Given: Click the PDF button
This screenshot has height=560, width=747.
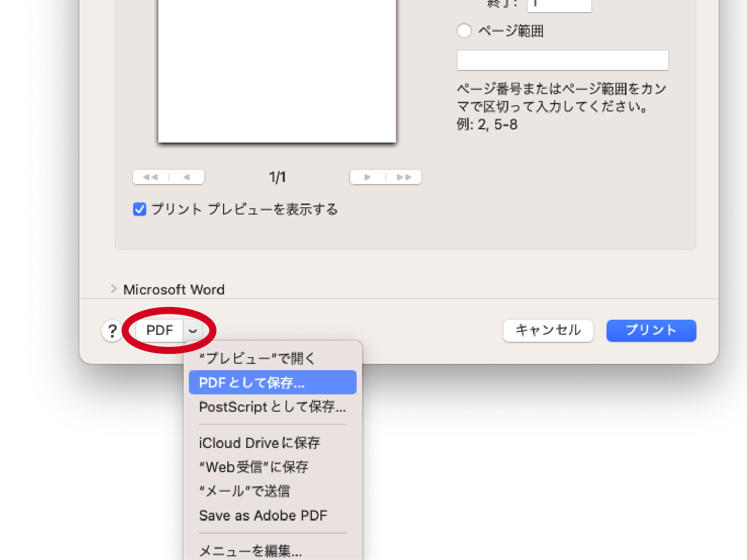Looking at the screenshot, I should (x=159, y=330).
